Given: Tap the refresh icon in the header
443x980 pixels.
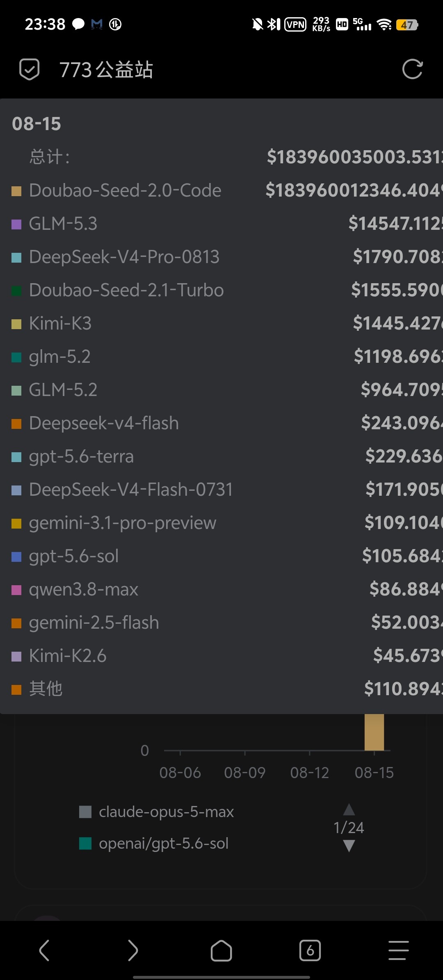Looking at the screenshot, I should [412, 69].
